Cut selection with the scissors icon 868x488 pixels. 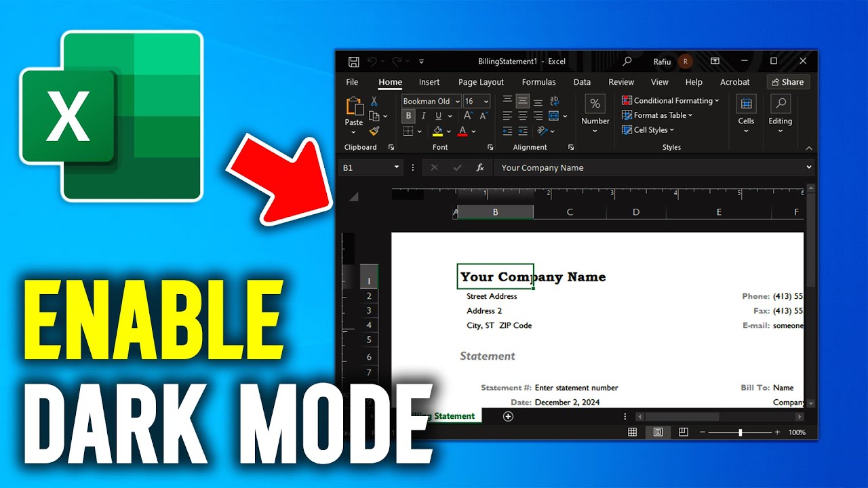click(x=374, y=101)
